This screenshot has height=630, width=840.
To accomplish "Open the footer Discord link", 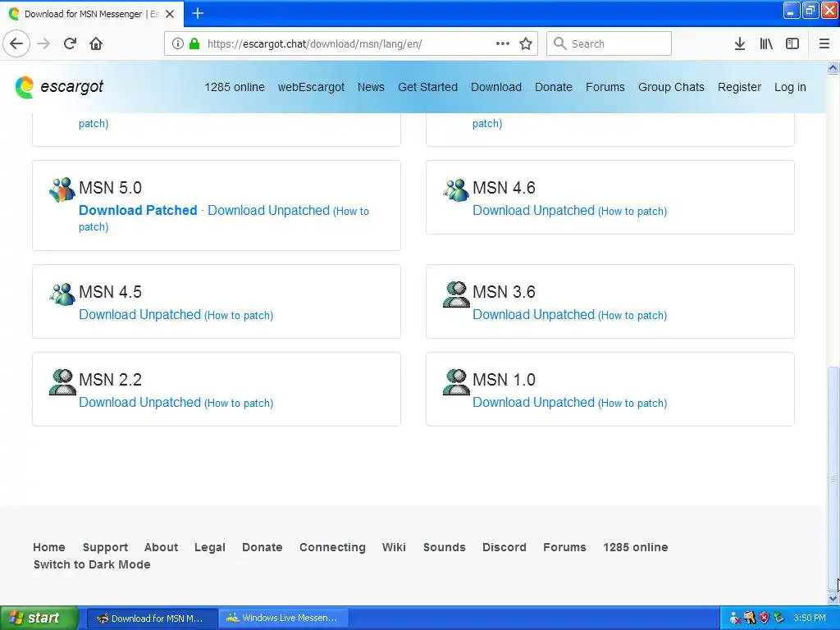I will click(x=504, y=547).
